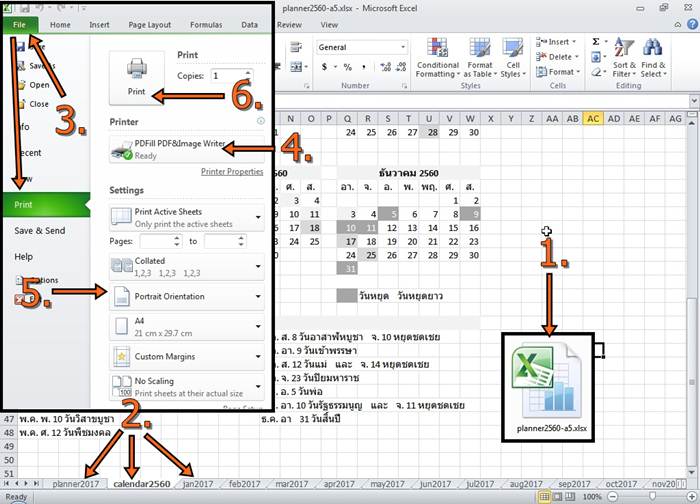Click the Pages from input field

click(x=156, y=242)
